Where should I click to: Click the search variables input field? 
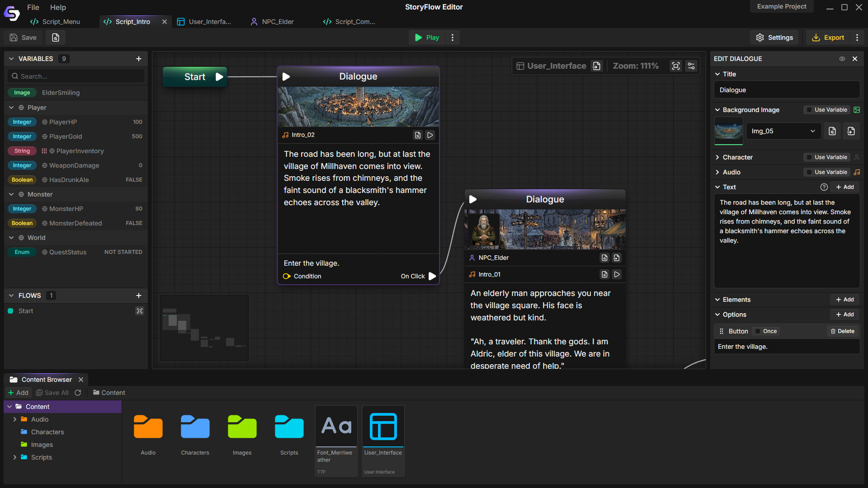click(75, 76)
